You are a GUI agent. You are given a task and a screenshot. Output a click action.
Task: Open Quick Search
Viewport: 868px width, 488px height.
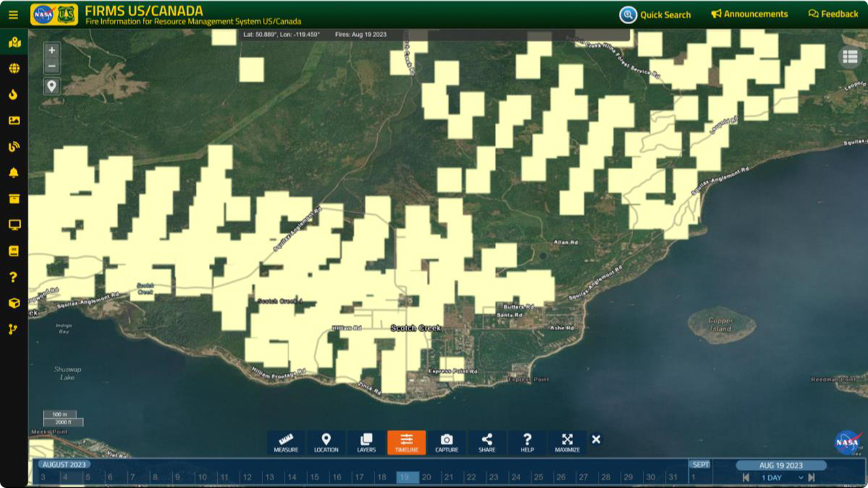pyautogui.click(x=655, y=14)
